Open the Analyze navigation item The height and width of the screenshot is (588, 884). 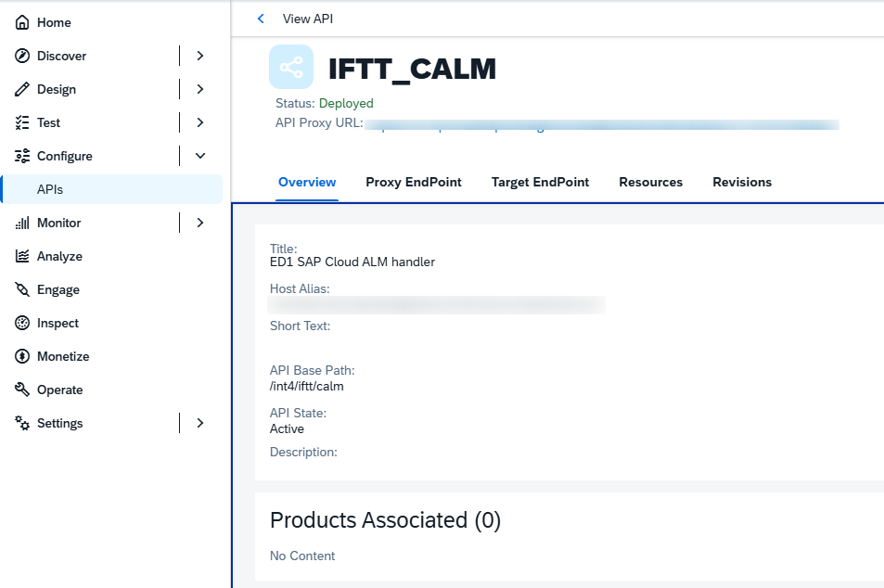coord(113,256)
